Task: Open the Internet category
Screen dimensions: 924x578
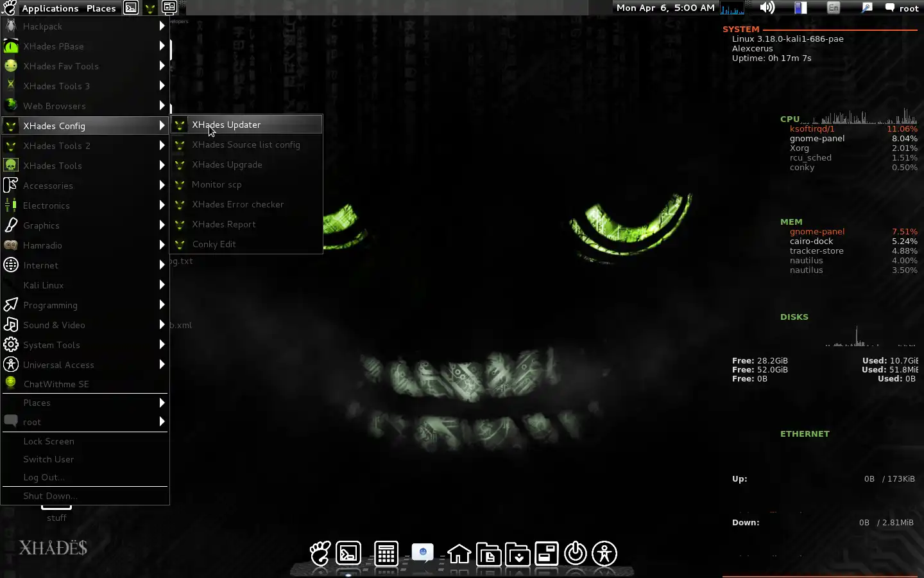Action: point(85,265)
